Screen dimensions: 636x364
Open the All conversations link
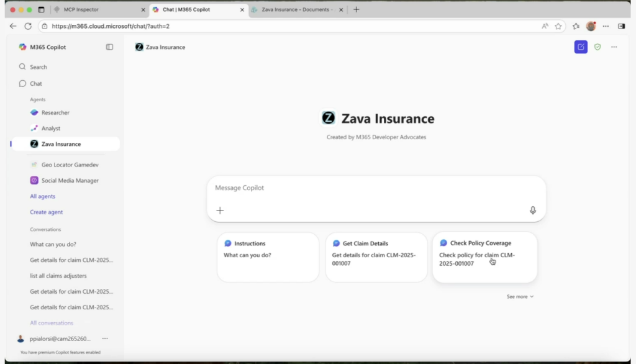pyautogui.click(x=52, y=323)
